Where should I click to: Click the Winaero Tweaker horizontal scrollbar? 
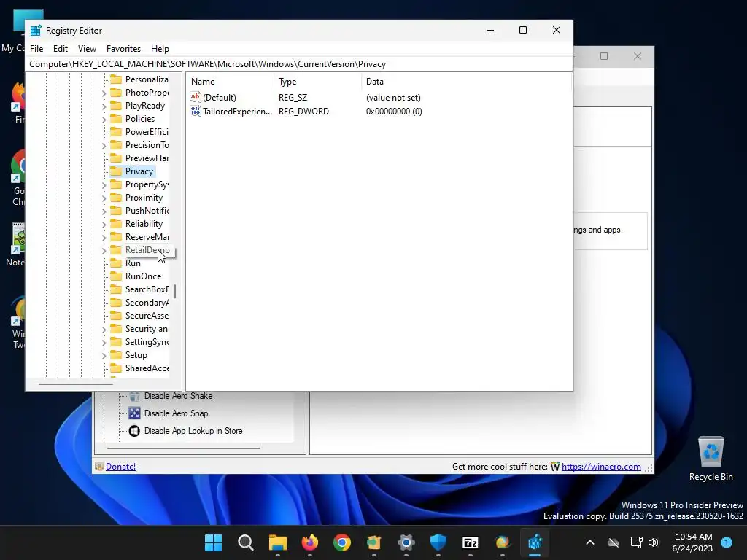[183, 448]
